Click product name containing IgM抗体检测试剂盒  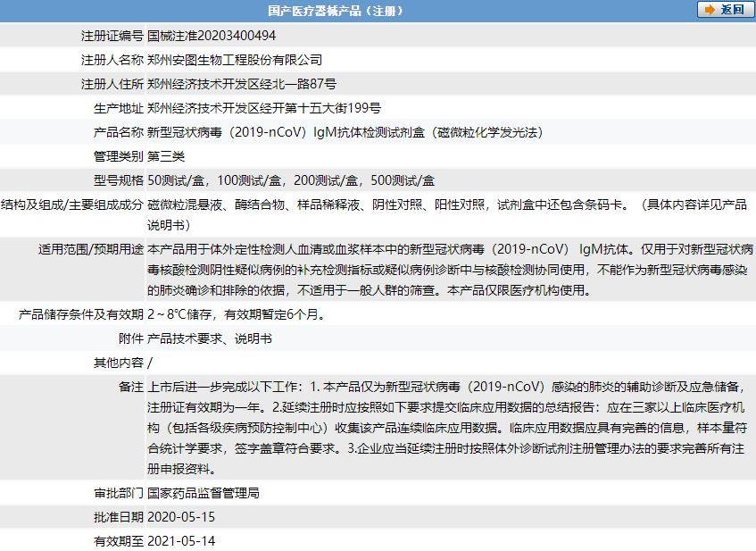(345, 132)
